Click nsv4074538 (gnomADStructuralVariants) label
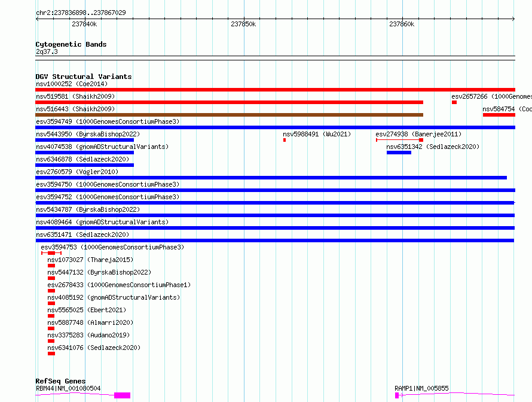Screen dimensions: 532x402 102,147
